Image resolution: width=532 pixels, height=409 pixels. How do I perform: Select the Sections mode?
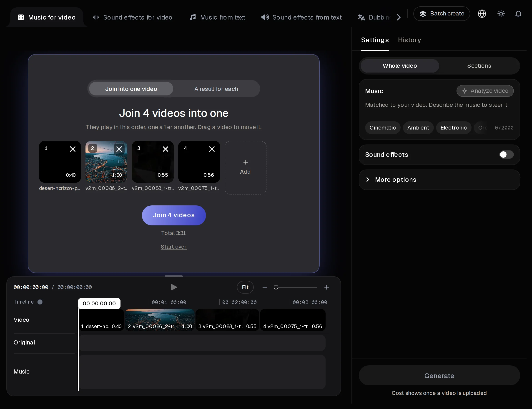pyautogui.click(x=479, y=66)
